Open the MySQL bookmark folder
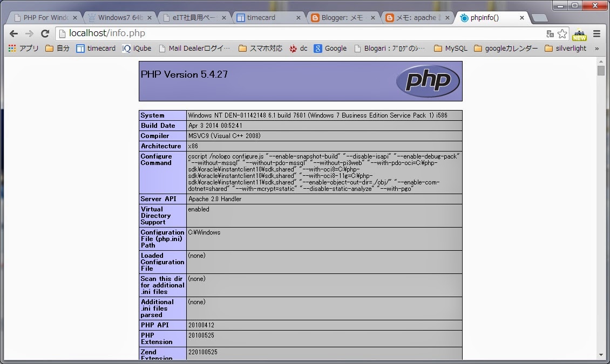 [451, 48]
